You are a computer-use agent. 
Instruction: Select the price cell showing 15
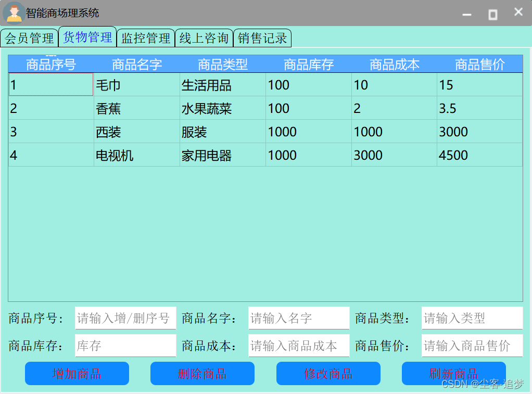tap(480, 84)
